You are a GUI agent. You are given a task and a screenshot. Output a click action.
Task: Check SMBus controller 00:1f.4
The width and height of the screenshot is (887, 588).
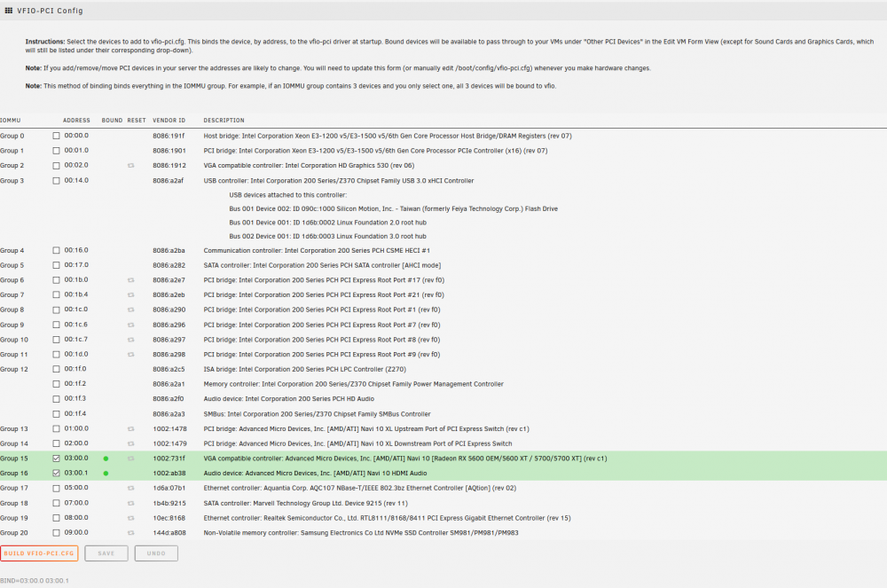coord(56,414)
